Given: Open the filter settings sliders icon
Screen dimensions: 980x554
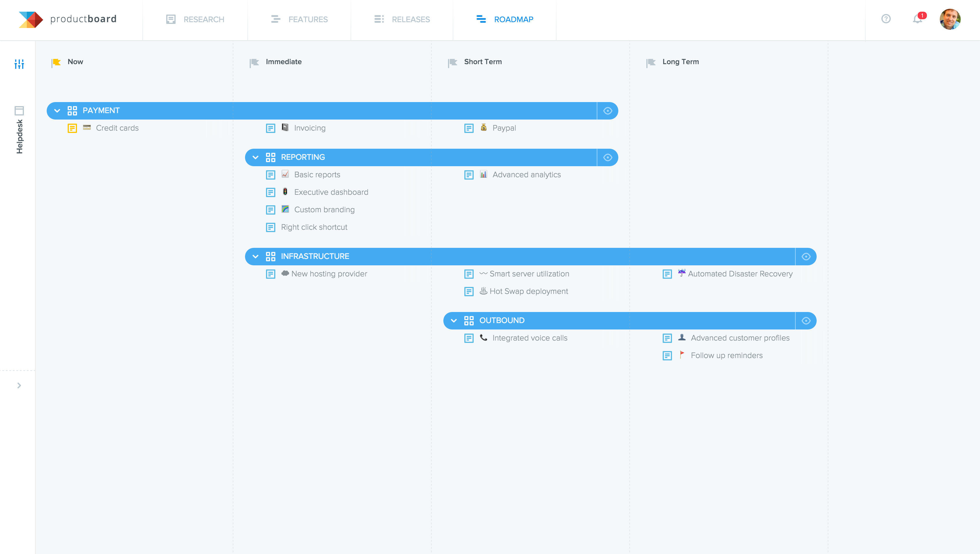Looking at the screenshot, I should (x=19, y=64).
